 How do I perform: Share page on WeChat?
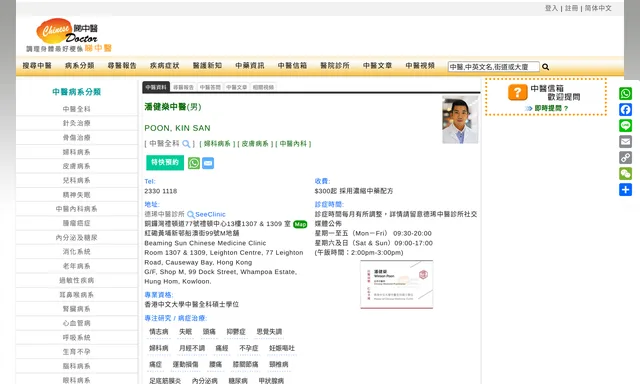click(625, 173)
